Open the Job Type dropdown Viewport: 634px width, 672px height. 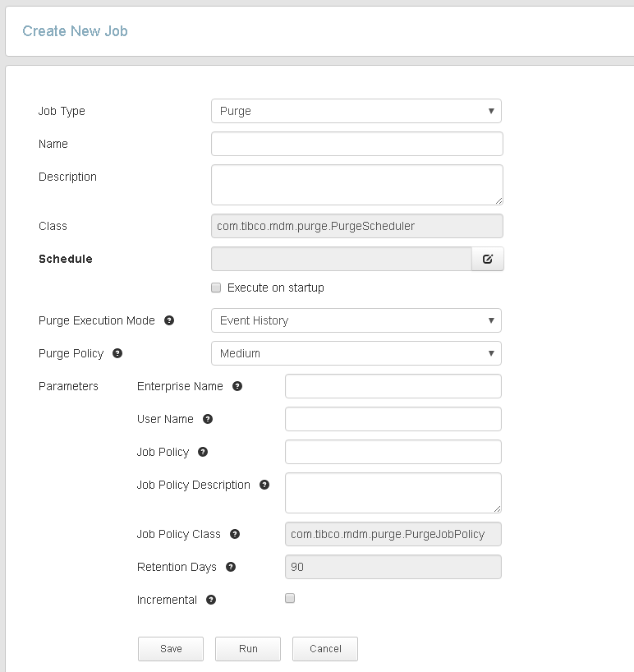click(x=356, y=111)
